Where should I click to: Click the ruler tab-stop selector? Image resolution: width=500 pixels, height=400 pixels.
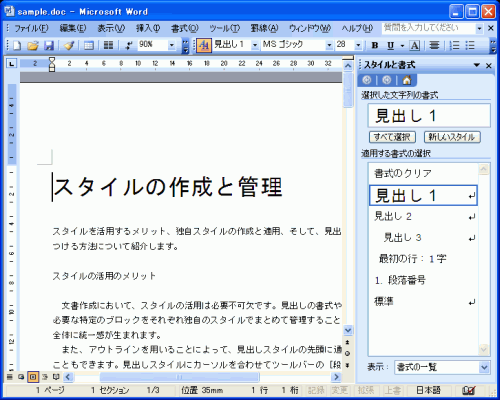(x=12, y=63)
